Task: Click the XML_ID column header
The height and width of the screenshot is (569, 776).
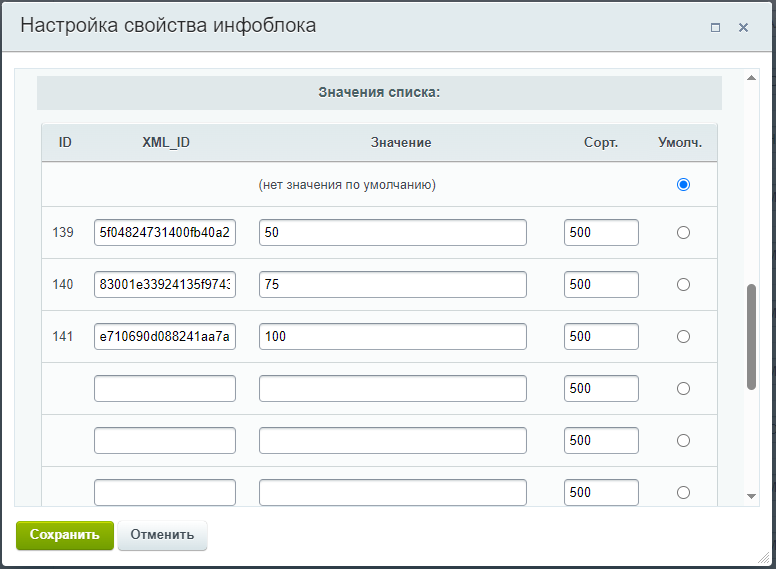Action: (x=166, y=142)
